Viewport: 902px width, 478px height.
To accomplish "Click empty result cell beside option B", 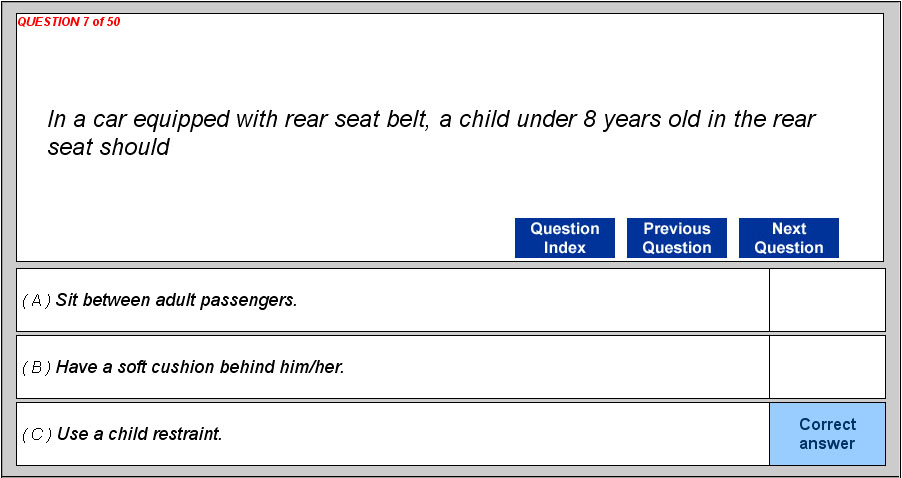I will click(x=827, y=367).
